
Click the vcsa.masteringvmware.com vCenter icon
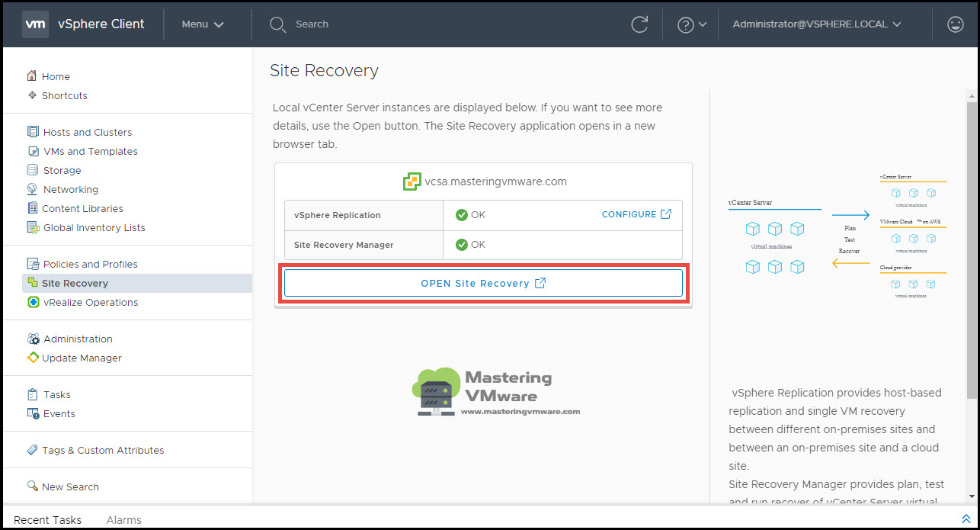coord(412,181)
